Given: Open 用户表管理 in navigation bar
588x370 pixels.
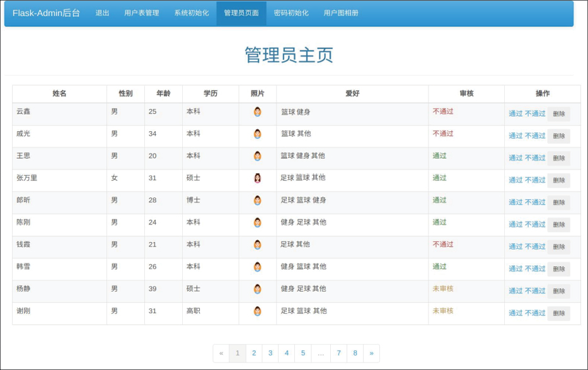Looking at the screenshot, I should point(141,13).
